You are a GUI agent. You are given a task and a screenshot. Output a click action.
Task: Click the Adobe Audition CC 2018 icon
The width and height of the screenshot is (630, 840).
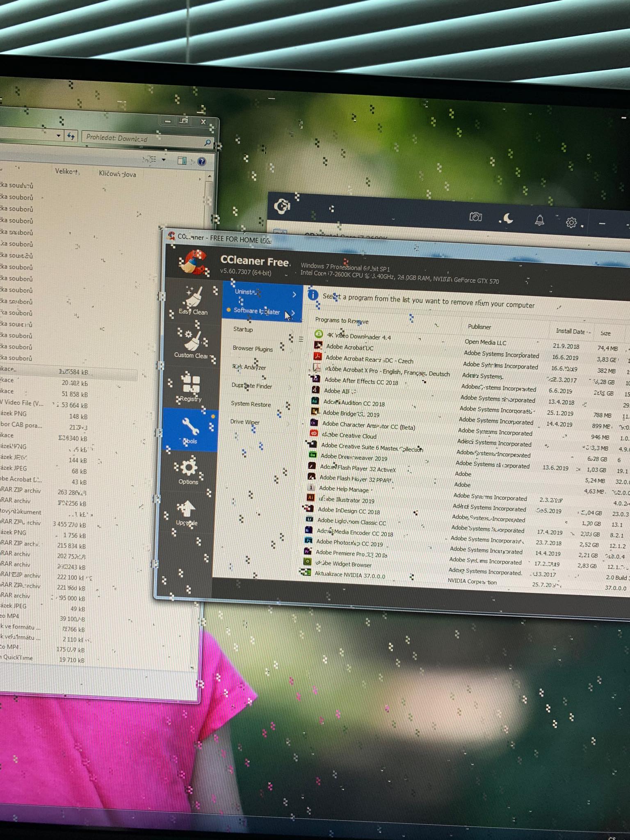tap(315, 401)
